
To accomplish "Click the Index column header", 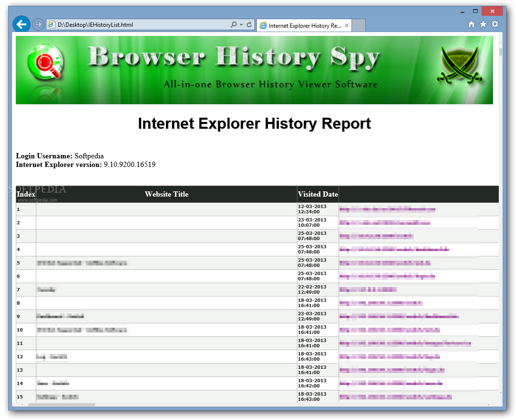I will (x=26, y=194).
